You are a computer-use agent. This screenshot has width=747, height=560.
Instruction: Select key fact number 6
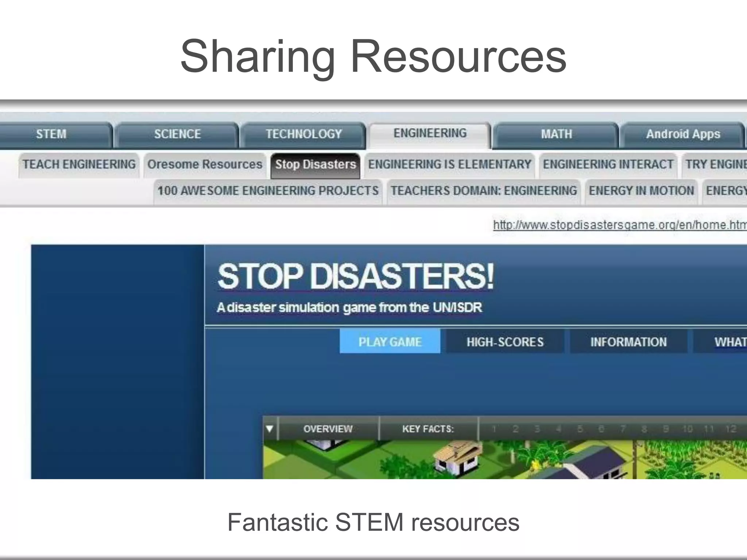click(x=601, y=429)
